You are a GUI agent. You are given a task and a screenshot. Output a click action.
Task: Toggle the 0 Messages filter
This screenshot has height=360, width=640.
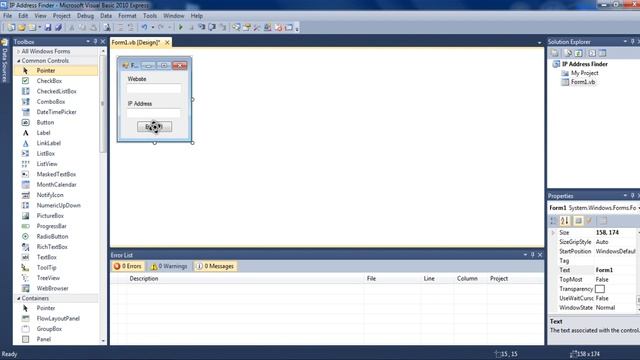(215, 266)
